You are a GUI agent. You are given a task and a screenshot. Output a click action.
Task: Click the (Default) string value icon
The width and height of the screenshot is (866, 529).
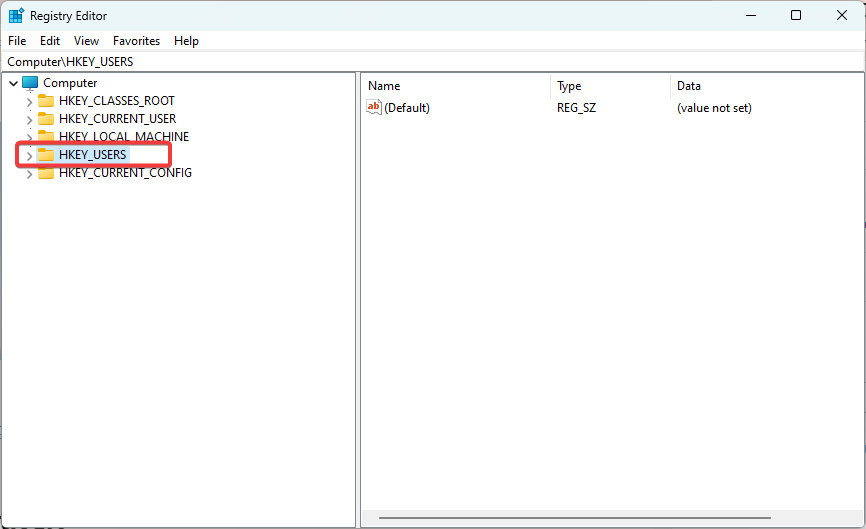pyautogui.click(x=374, y=108)
